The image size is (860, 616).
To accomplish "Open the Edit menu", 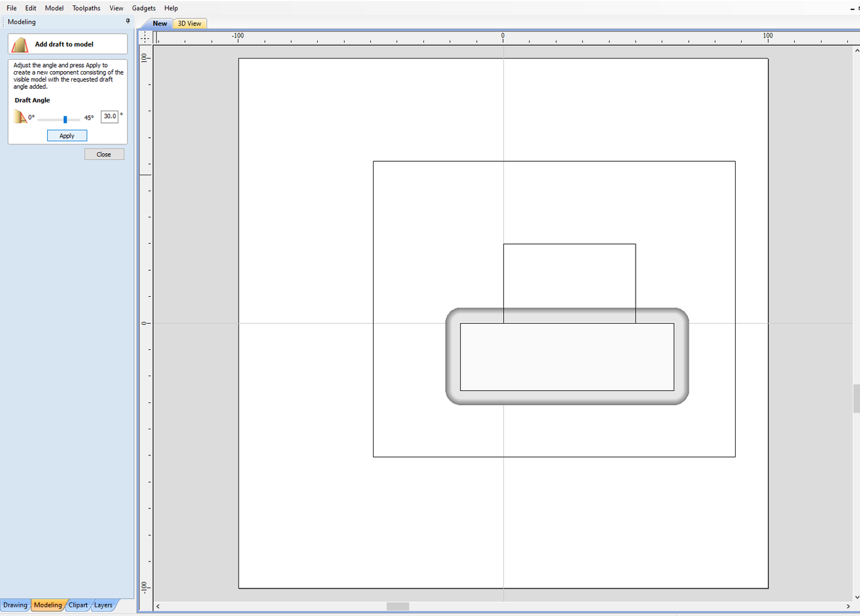I will coord(31,8).
